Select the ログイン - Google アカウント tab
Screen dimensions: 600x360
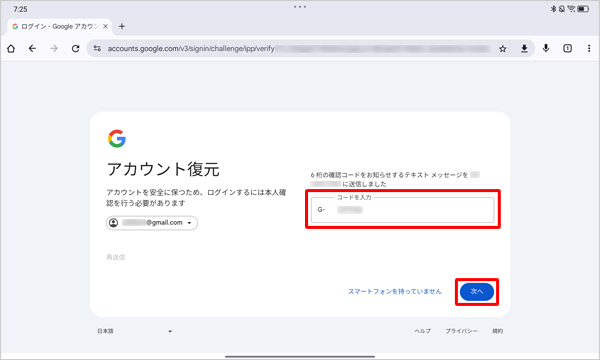(59, 26)
